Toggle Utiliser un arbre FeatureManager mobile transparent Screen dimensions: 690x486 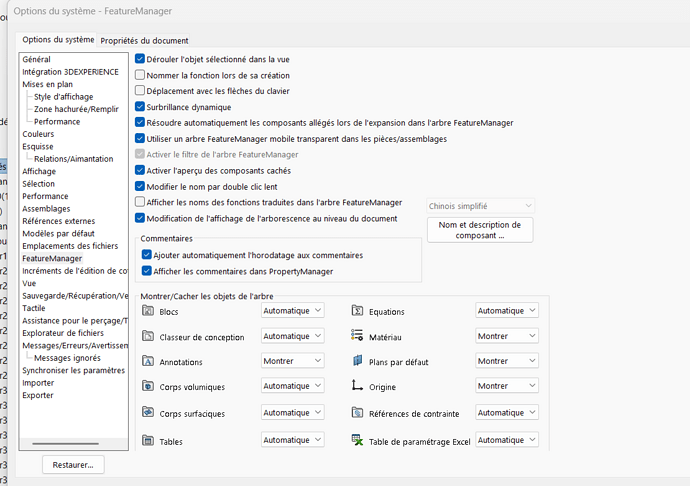pyautogui.click(x=140, y=138)
